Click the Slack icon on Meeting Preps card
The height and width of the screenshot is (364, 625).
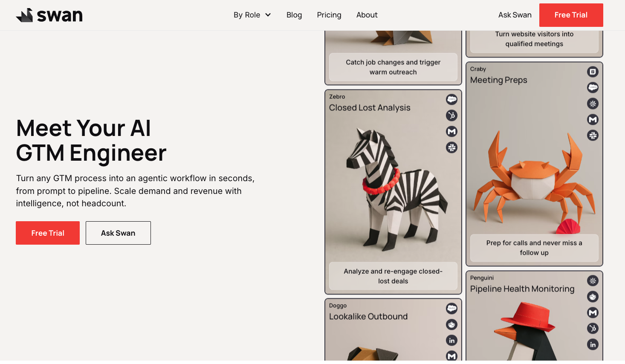click(593, 136)
